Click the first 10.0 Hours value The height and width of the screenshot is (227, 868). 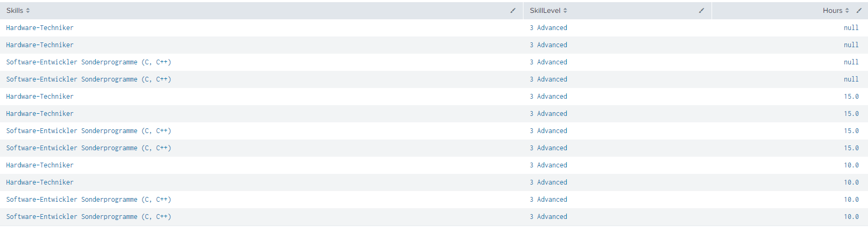point(851,165)
